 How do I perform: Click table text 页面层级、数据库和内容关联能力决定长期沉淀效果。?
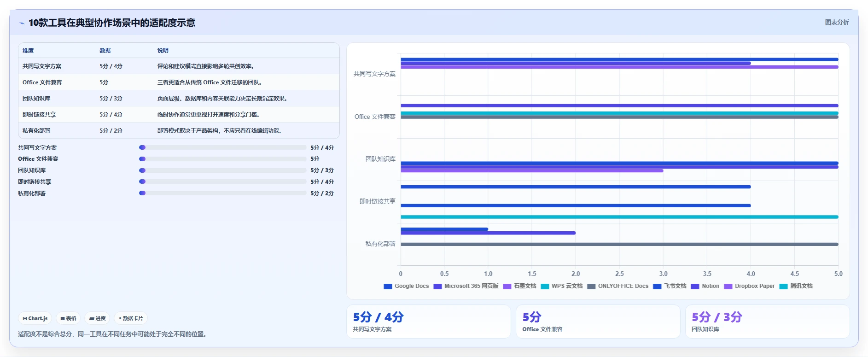pos(222,99)
